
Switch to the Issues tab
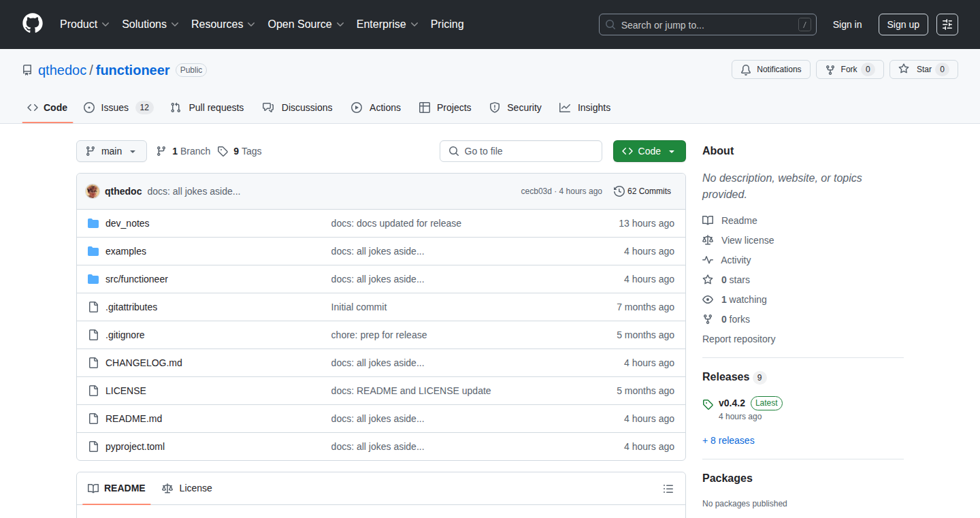[x=118, y=108]
